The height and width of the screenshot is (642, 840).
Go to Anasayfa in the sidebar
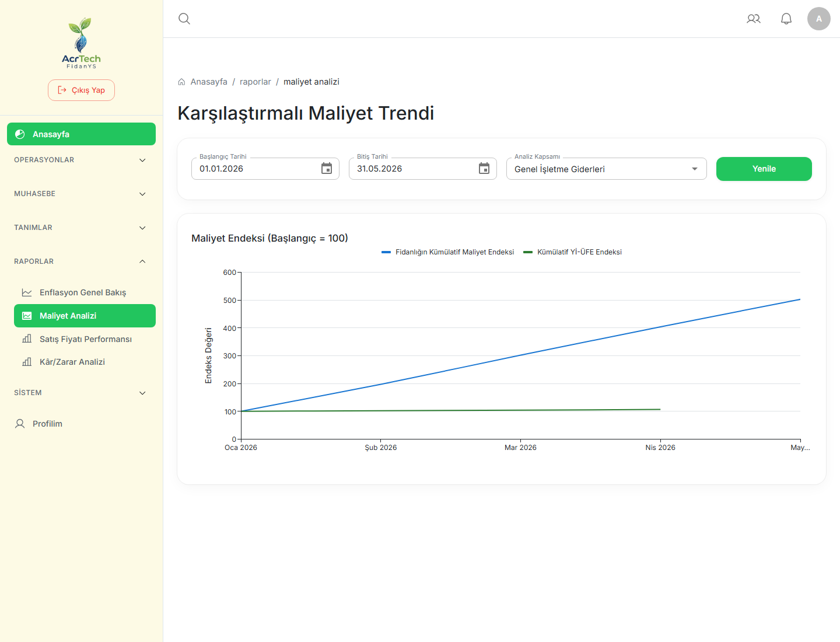pyautogui.click(x=81, y=134)
